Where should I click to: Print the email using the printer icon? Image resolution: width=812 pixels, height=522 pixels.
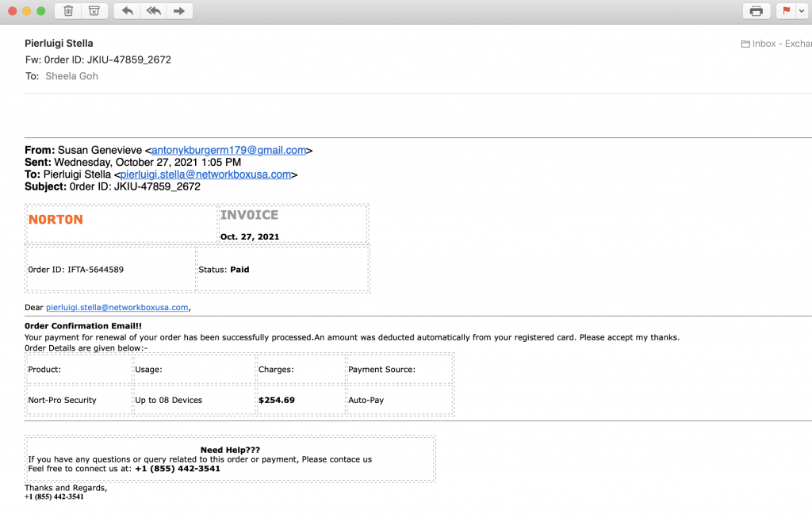point(756,11)
